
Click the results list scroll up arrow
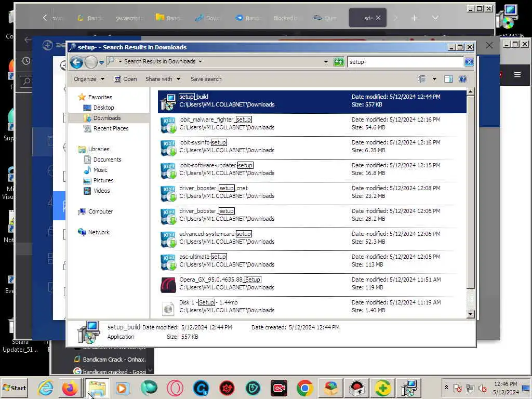pos(470,91)
